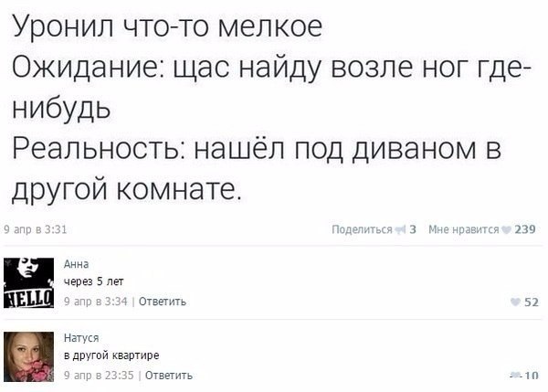Screen dimensions: 548x392
Task: Click the heart icon beside 239 likes
Action: tap(508, 229)
